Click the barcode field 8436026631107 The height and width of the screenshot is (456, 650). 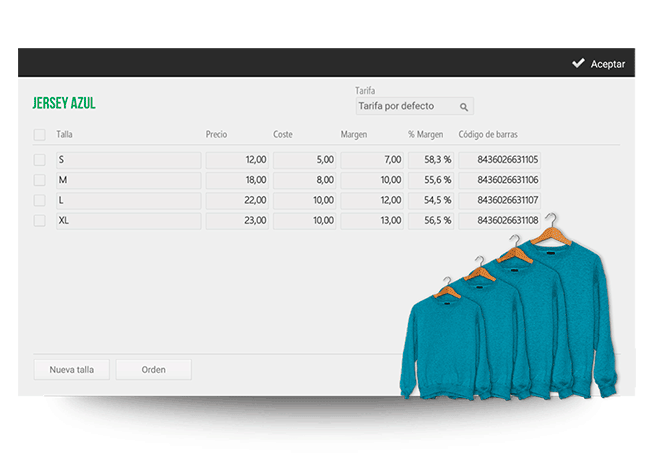(x=500, y=201)
